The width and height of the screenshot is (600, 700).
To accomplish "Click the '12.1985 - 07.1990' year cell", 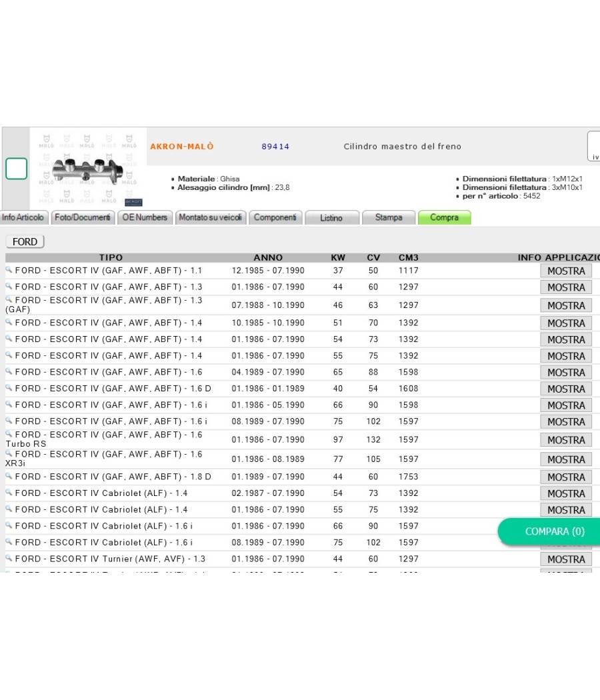I will [x=268, y=271].
